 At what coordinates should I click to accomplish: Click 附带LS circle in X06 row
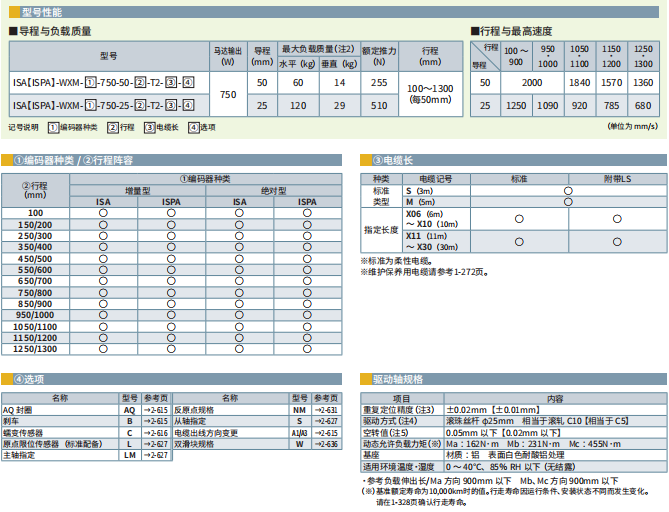[x=617, y=219]
